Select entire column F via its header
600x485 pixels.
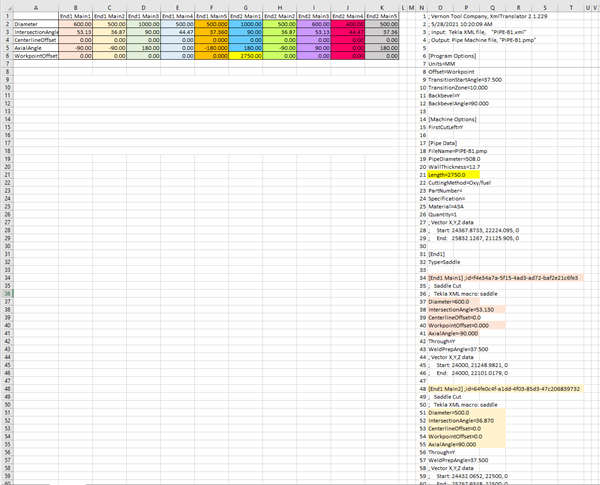click(x=212, y=8)
